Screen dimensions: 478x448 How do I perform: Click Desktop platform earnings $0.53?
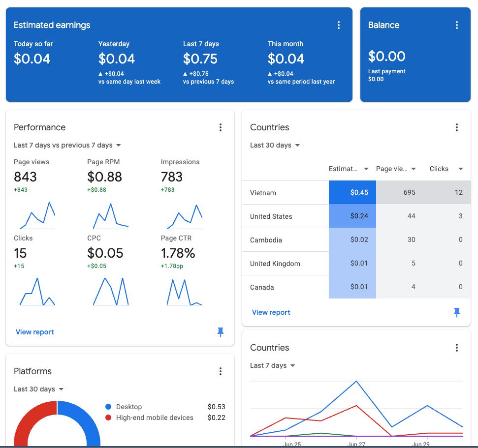pyautogui.click(x=217, y=407)
